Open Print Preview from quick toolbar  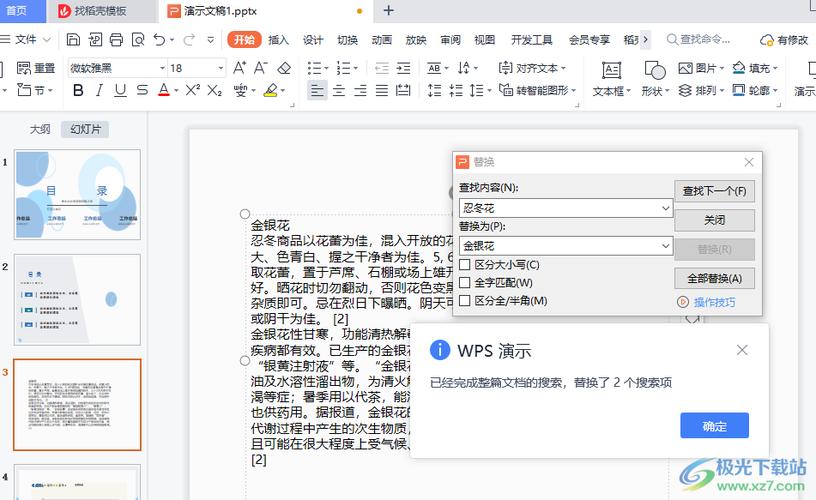tap(138, 40)
